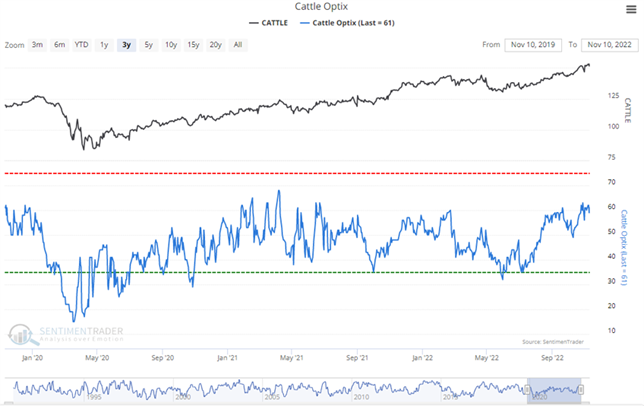Screen dimensions: 644x406
Task: Select the 3m zoom range
Action: (x=37, y=45)
